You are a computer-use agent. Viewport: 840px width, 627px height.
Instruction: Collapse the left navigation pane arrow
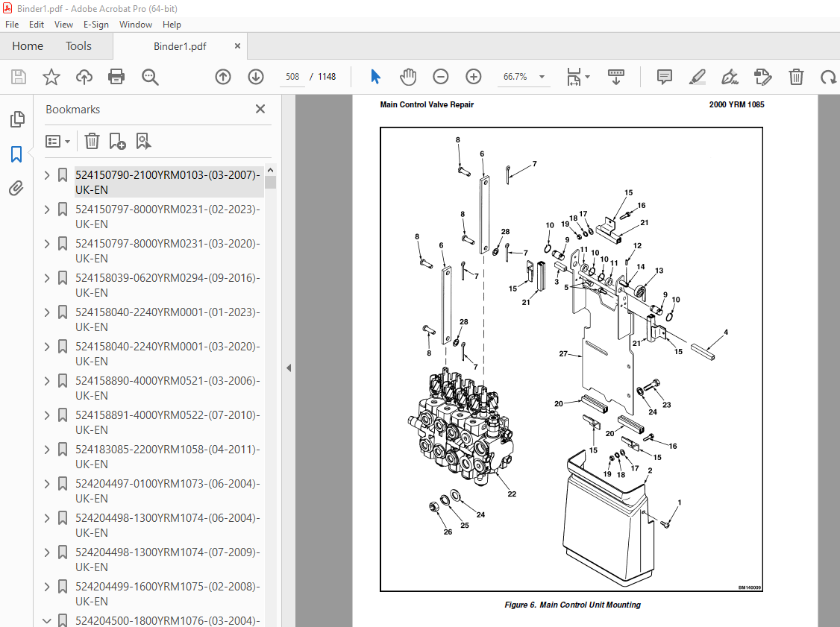point(289,368)
